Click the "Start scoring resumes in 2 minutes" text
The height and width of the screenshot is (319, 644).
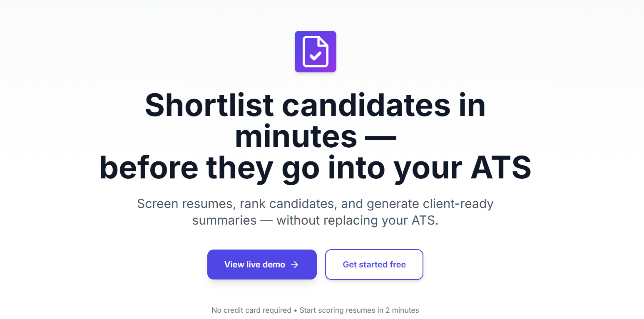(359, 310)
